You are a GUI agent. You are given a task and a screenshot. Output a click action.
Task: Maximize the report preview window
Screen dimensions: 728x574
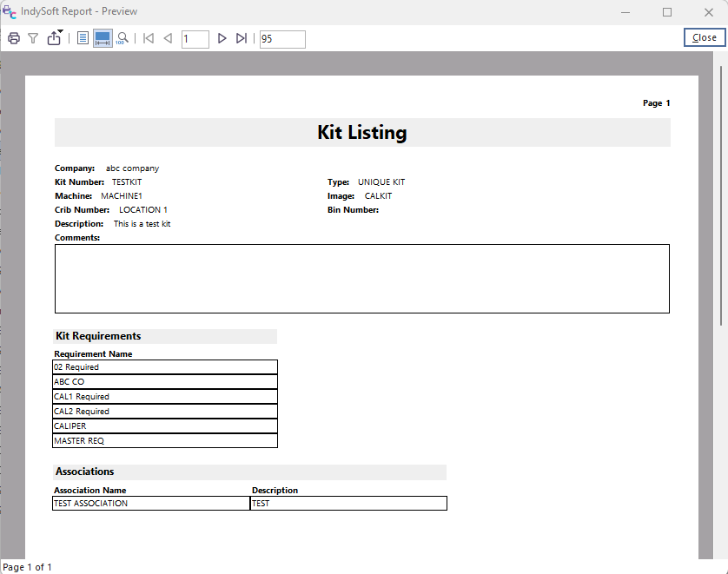pos(667,12)
